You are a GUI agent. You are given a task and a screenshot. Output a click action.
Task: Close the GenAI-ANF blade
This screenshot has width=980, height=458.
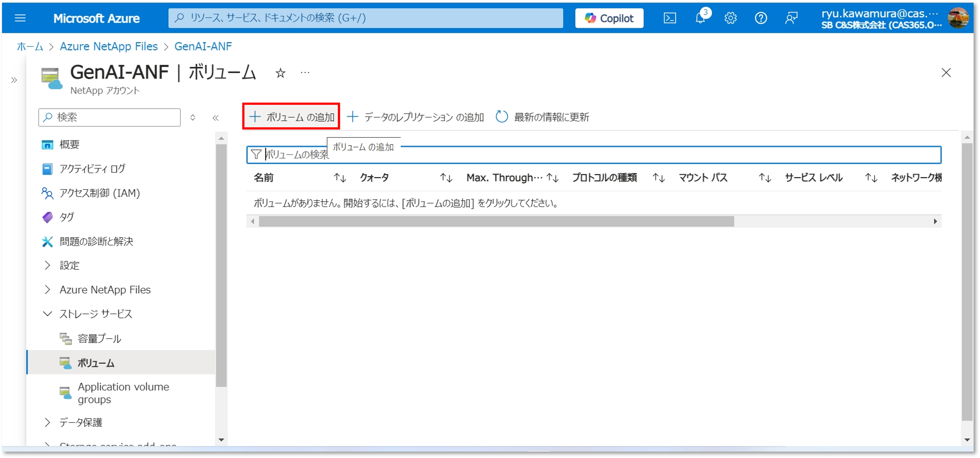click(x=946, y=73)
